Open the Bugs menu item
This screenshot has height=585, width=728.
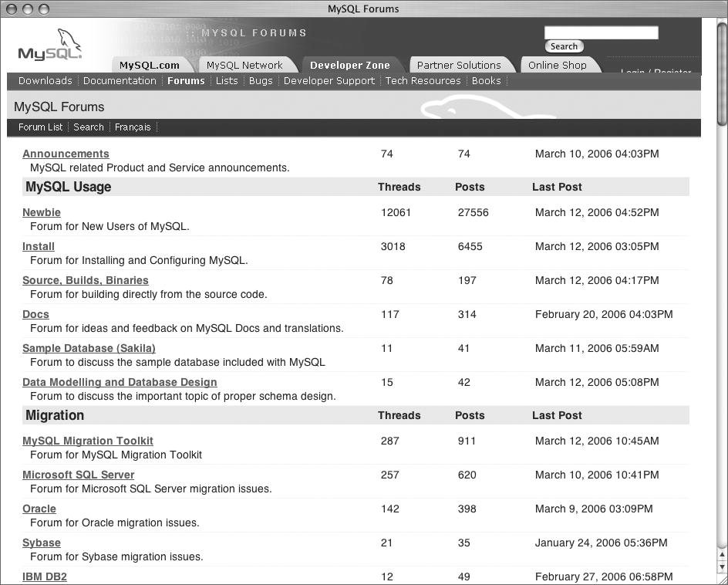coord(261,81)
